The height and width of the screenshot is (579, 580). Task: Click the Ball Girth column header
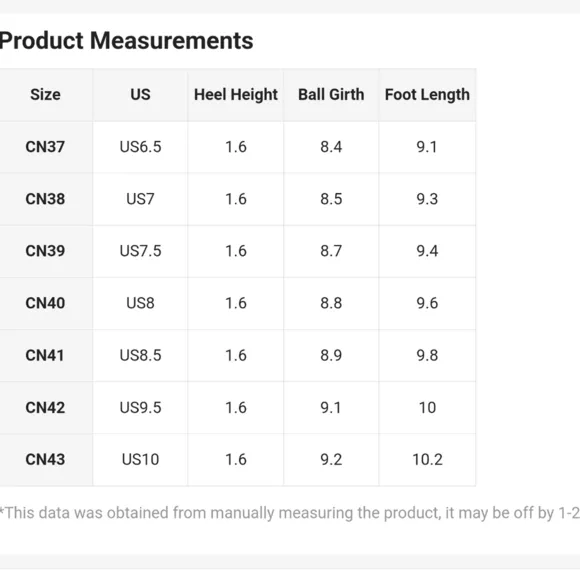tap(331, 94)
